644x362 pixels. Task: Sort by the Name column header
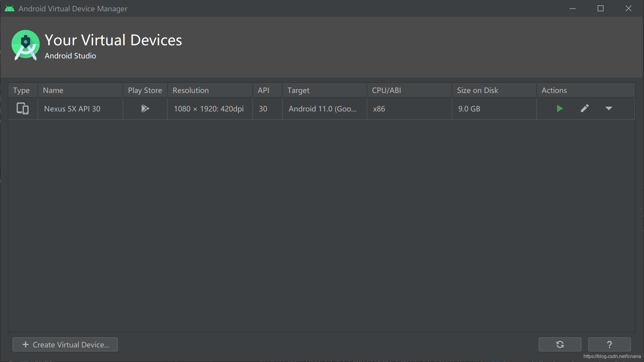(x=80, y=90)
